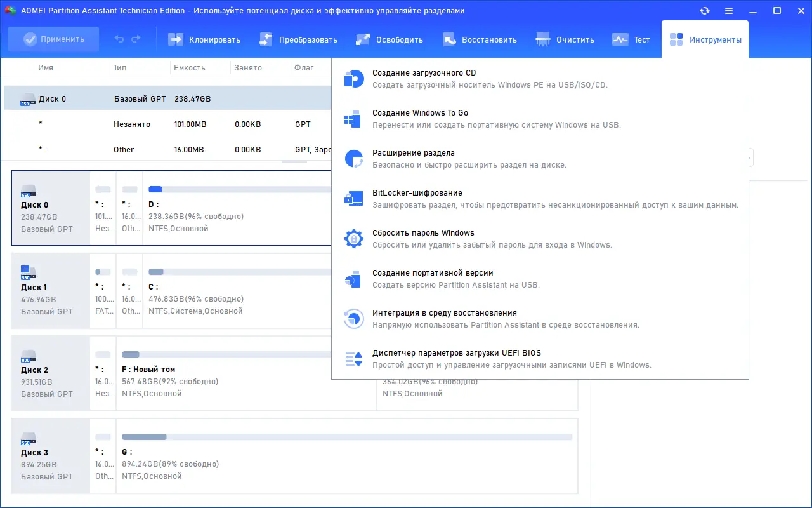This screenshot has height=508, width=812.
Task: Open BitLocker encryption icon
Action: [x=353, y=199]
